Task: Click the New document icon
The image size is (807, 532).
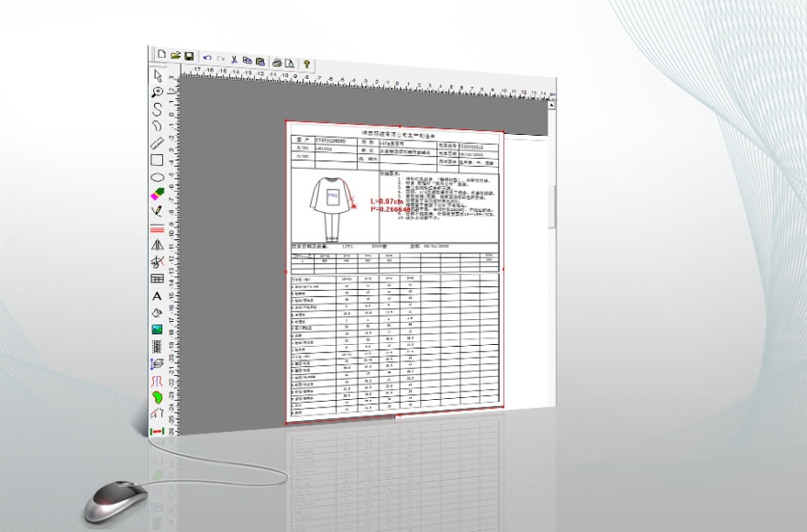Action: click(x=162, y=56)
